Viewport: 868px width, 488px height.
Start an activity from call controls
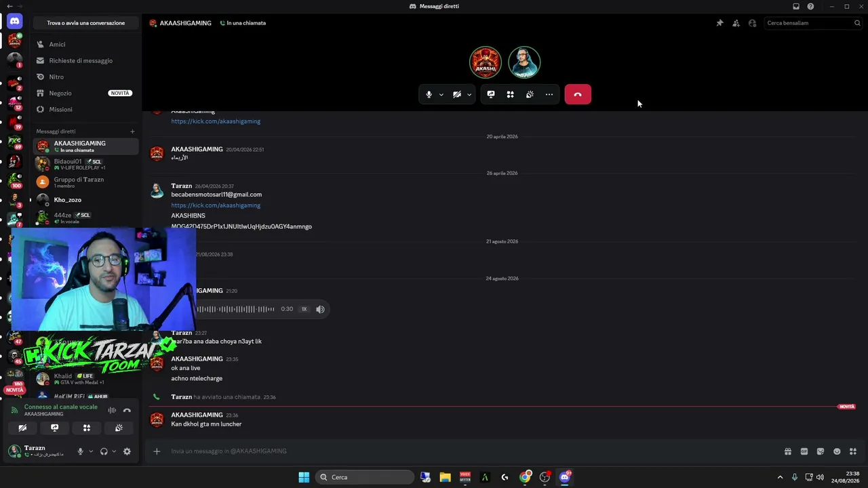point(510,94)
